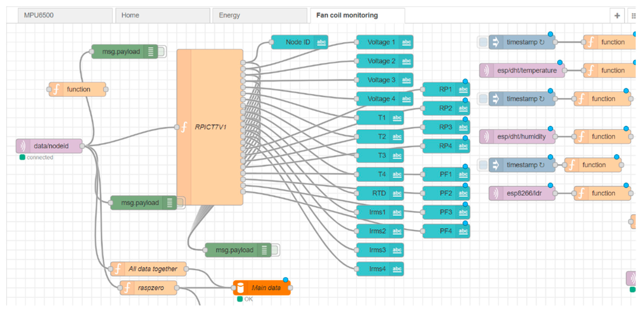Image resolution: width=644 pixels, height=314 pixels.
Task: Toggle the top msg.payload debug node off
Action: click(162, 51)
